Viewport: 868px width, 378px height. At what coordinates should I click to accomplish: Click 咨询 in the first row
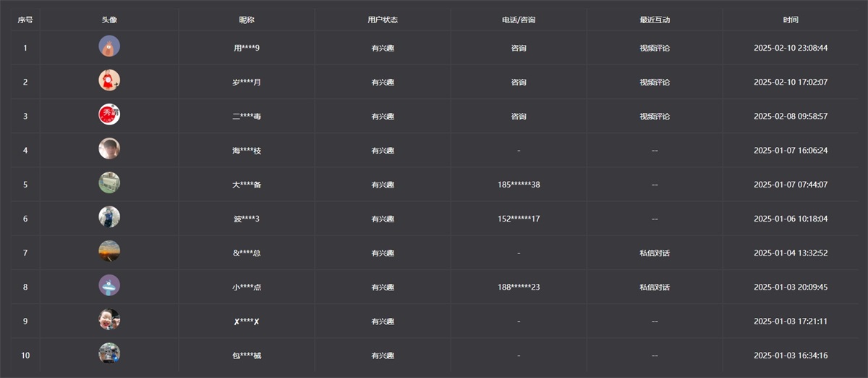519,49
